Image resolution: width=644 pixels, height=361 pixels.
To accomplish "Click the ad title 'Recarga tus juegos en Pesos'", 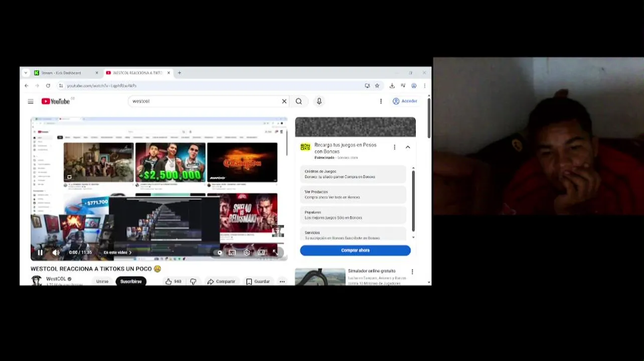I will [345, 148].
